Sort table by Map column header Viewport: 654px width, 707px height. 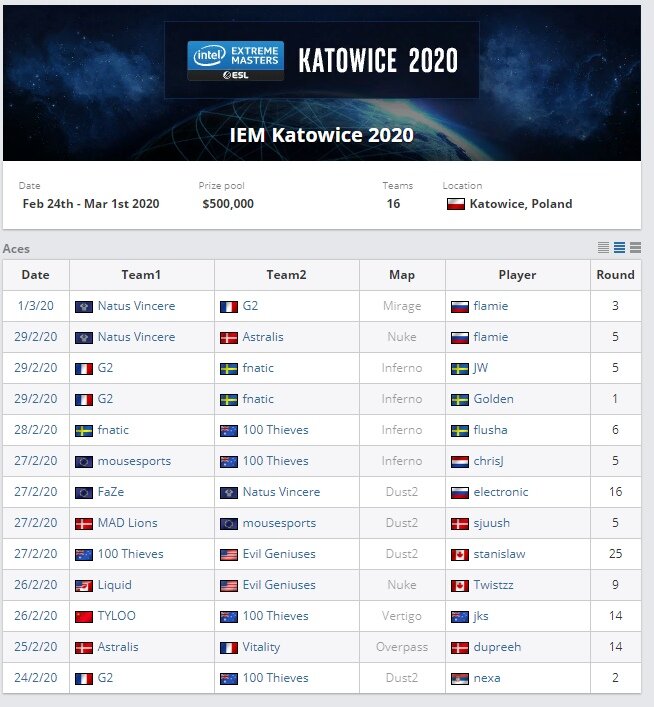point(402,275)
